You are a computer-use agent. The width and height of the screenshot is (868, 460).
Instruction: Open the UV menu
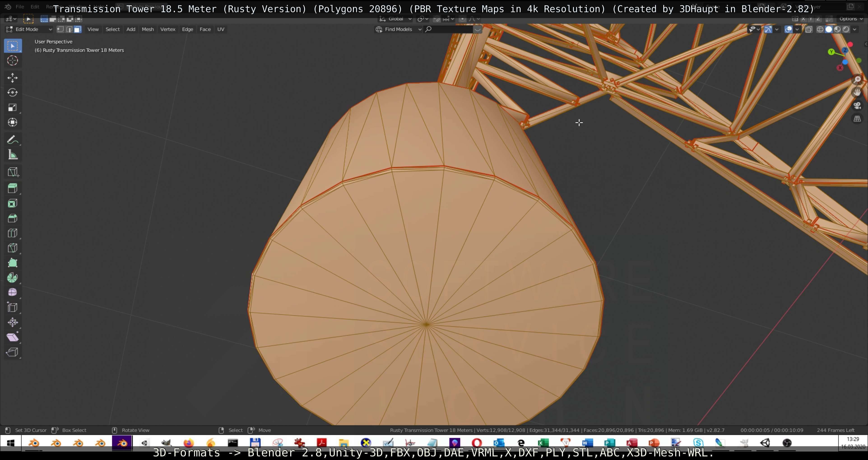click(221, 29)
